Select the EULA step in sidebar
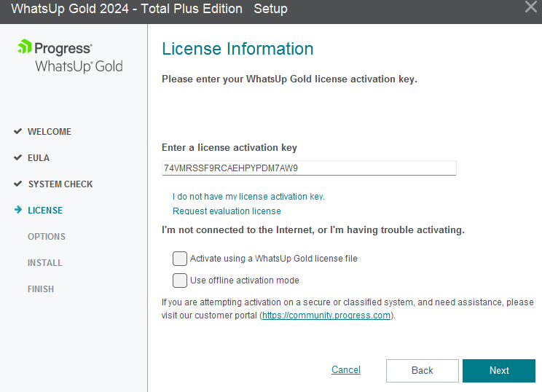This screenshot has height=392, width=542. click(x=39, y=158)
